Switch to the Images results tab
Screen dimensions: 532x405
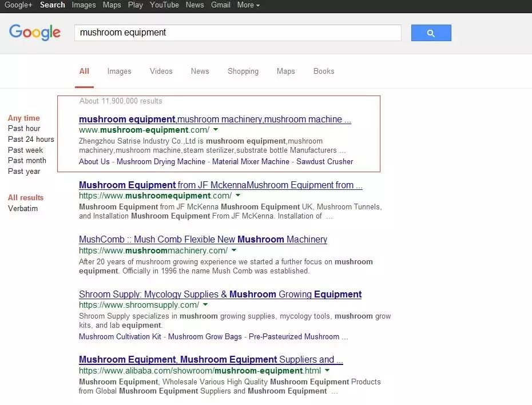(x=119, y=72)
